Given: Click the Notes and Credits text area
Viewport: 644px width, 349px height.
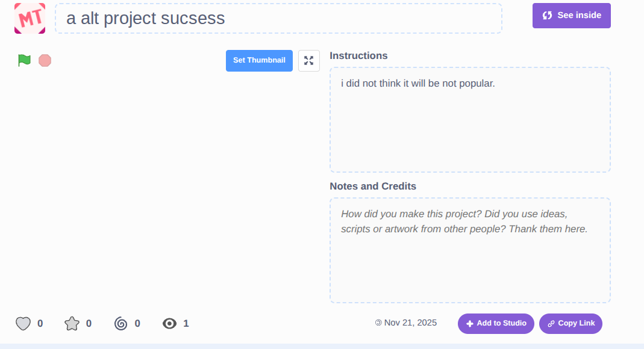Looking at the screenshot, I should pos(470,250).
